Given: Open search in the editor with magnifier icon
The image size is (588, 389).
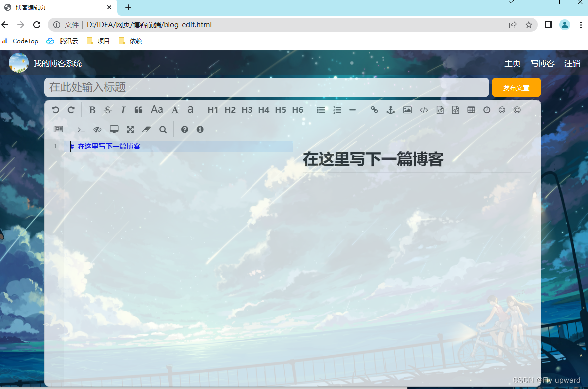Looking at the screenshot, I should [x=163, y=129].
